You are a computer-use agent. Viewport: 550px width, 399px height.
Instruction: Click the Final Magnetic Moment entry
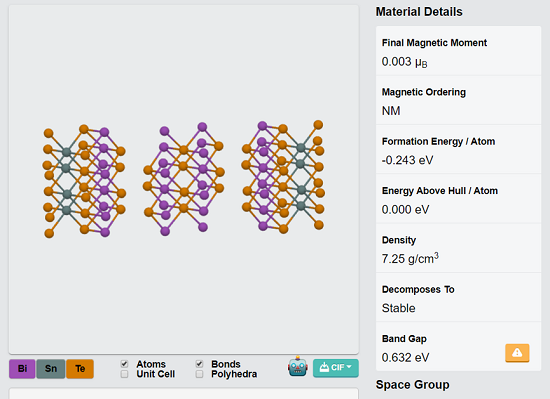coord(458,51)
